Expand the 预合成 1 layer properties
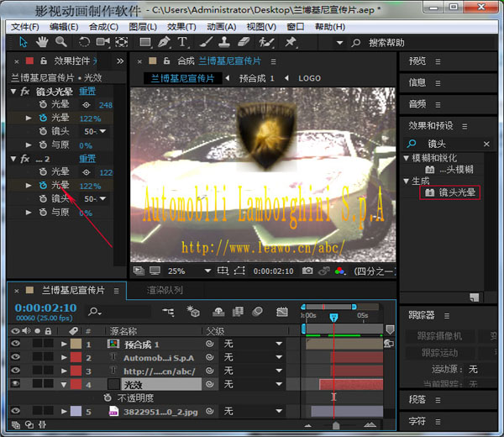504x437 pixels. (x=64, y=344)
